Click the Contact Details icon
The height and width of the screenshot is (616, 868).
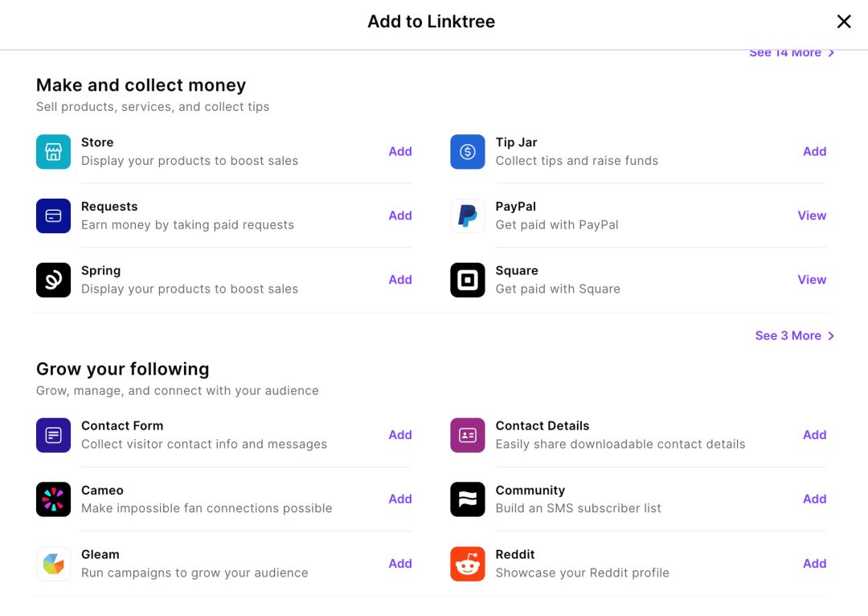(x=468, y=435)
